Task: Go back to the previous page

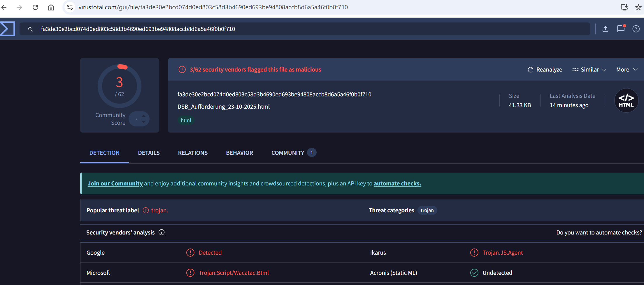Action: (4, 7)
